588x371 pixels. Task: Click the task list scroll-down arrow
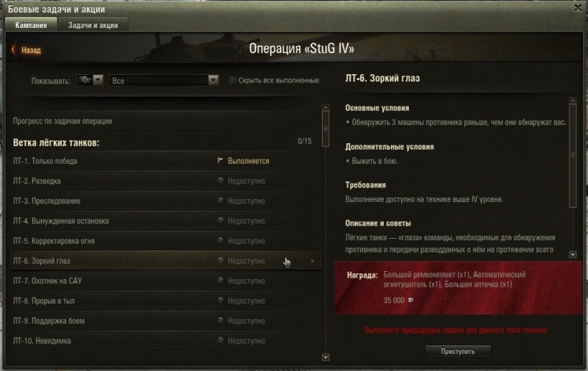(x=326, y=357)
